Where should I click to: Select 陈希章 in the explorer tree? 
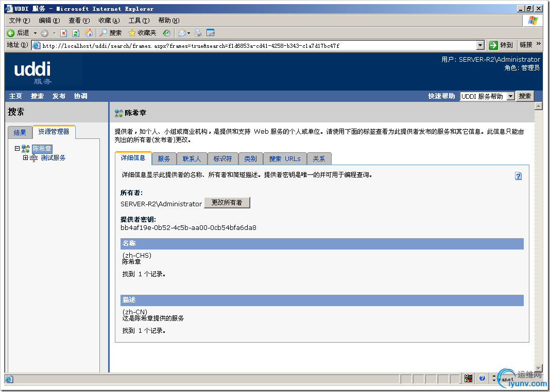coord(42,149)
